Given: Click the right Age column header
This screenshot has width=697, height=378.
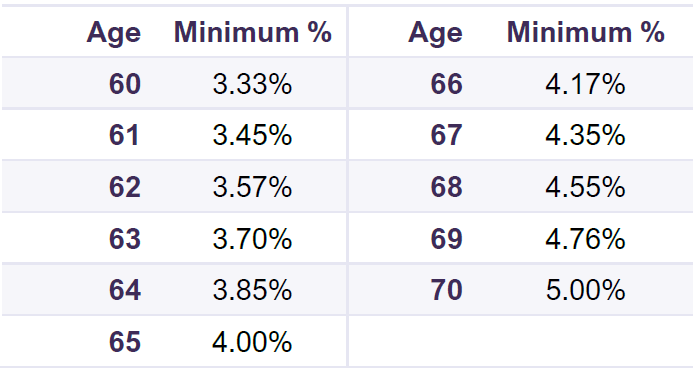Looking at the screenshot, I should click(435, 33).
